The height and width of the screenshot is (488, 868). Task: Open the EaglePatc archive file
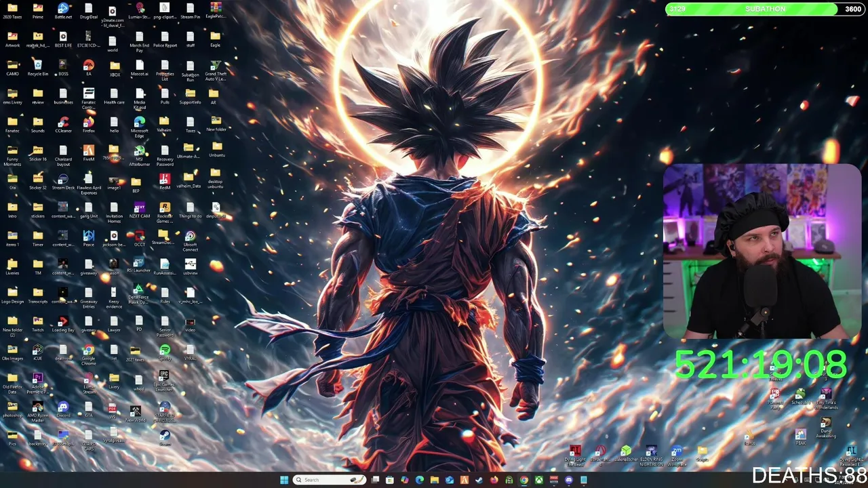pos(214,9)
